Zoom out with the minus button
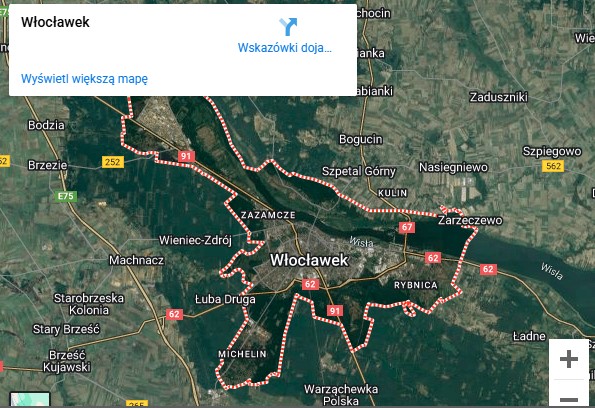Image resolution: width=595 pixels, height=408 pixels. click(568, 399)
